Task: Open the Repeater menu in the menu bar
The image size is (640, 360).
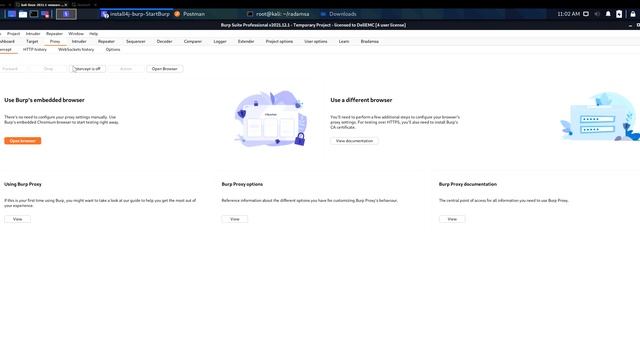Action: click(x=54, y=33)
